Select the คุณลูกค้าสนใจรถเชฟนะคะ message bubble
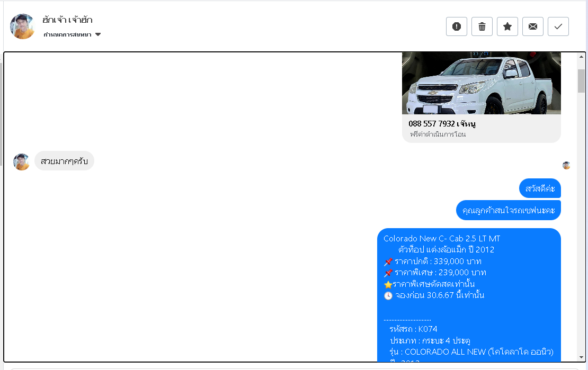This screenshot has width=588, height=370. [509, 210]
